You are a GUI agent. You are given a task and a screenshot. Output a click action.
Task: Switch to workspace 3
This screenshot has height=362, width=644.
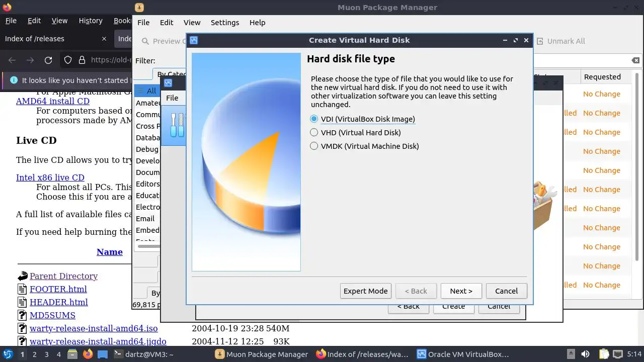(x=46, y=354)
